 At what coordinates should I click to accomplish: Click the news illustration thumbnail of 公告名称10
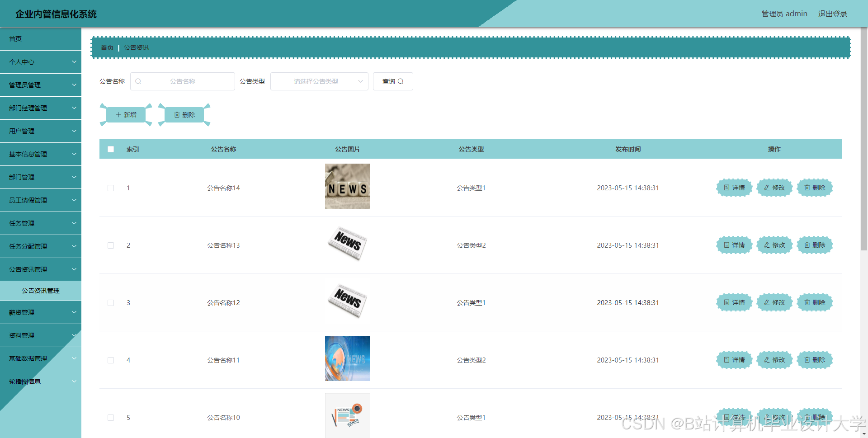348,415
